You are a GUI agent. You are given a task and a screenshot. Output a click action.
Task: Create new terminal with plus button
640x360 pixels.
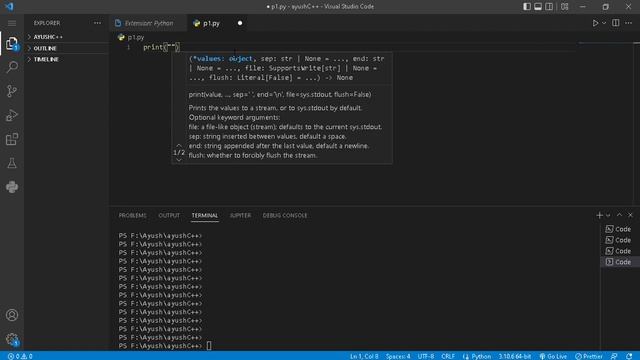(x=599, y=215)
